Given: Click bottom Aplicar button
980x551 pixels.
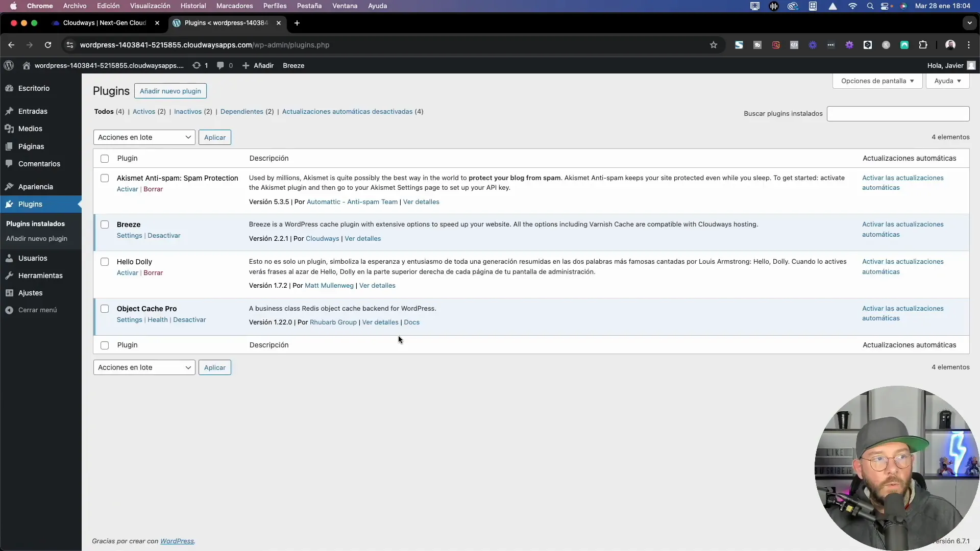Looking at the screenshot, I should (x=215, y=367).
